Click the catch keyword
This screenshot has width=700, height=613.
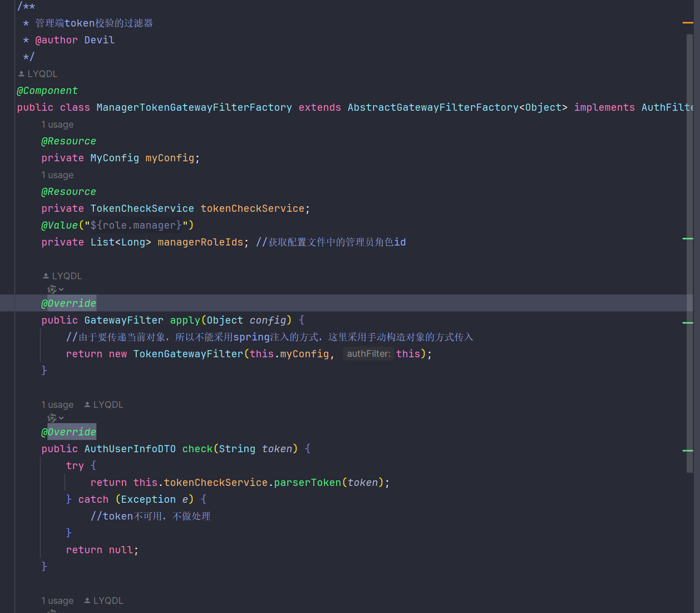click(93, 500)
